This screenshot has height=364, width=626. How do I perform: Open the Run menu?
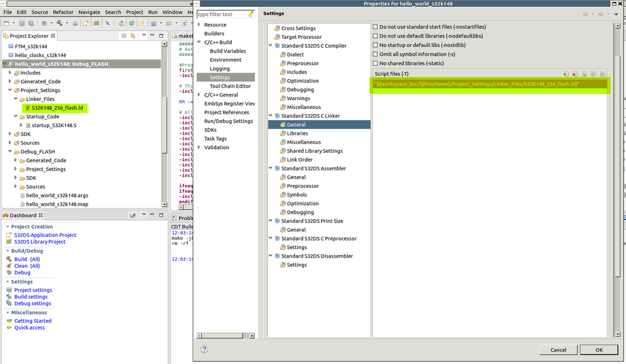pyautogui.click(x=153, y=13)
